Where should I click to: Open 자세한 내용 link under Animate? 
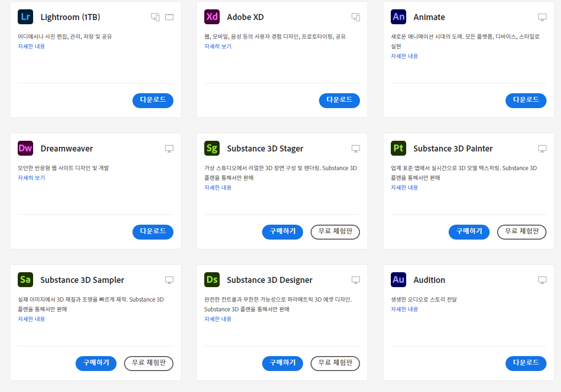point(404,56)
